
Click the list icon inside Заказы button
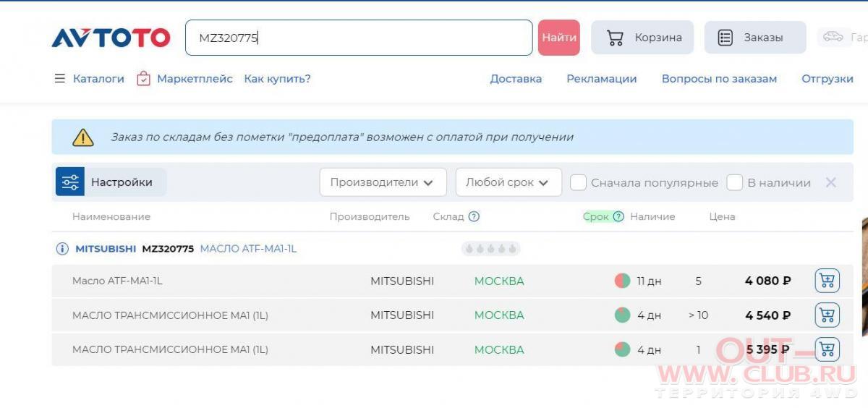pyautogui.click(x=725, y=38)
